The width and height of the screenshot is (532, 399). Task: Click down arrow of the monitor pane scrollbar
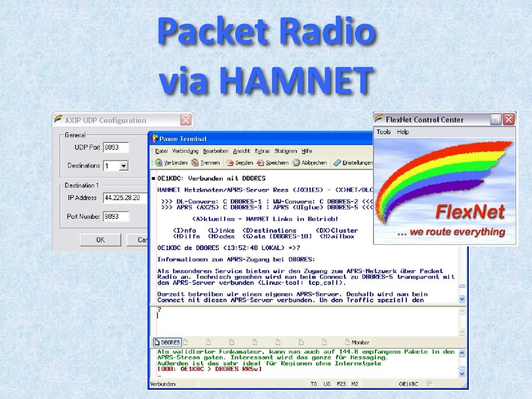[x=462, y=374]
